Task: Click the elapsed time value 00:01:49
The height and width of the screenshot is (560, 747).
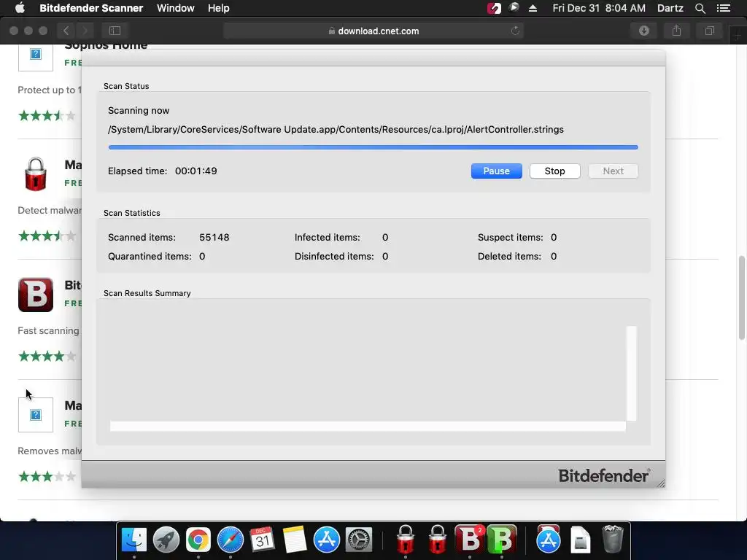Action: (x=196, y=171)
